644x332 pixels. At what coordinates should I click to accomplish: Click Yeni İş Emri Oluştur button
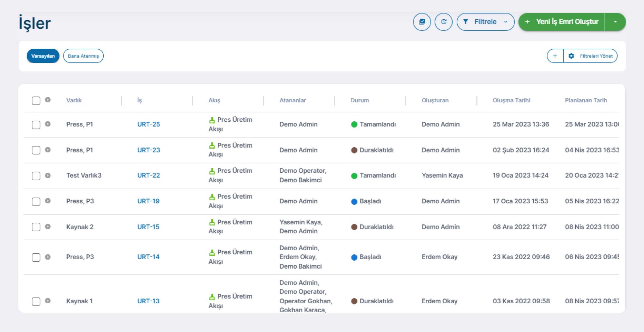point(562,22)
